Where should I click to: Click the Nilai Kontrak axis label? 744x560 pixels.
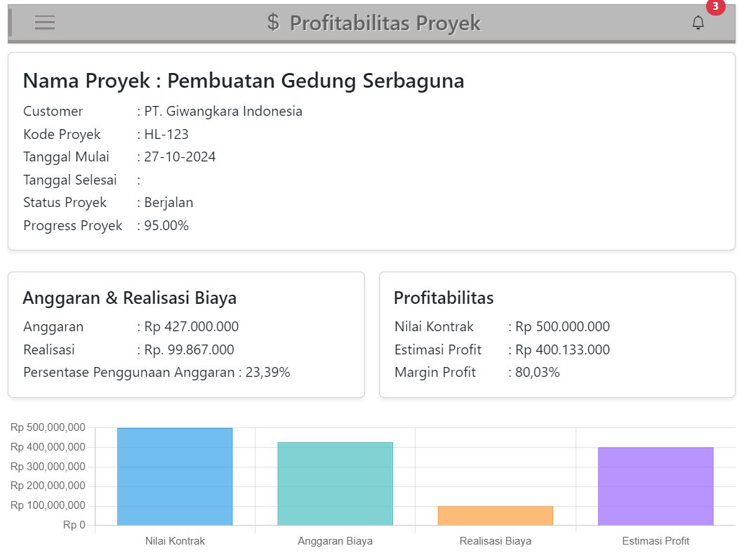(175, 541)
